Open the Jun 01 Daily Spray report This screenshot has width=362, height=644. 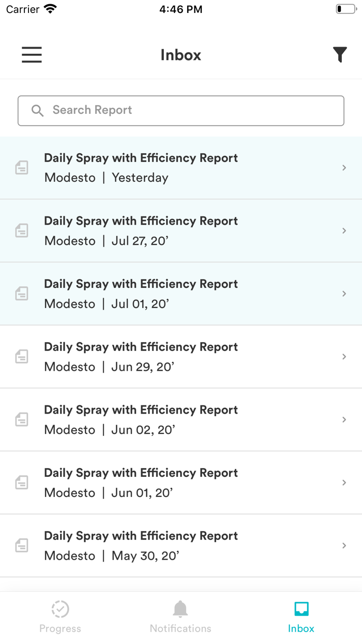[141, 482]
